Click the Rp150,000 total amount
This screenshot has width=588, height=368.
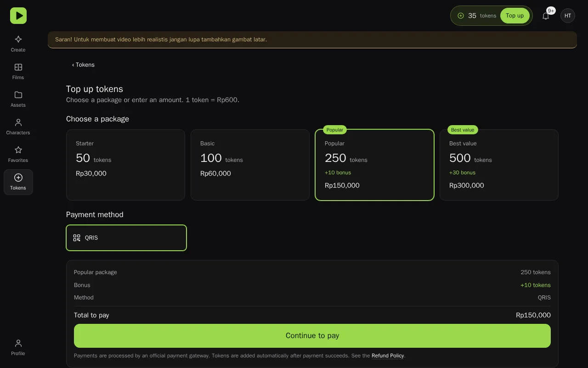[533, 315]
